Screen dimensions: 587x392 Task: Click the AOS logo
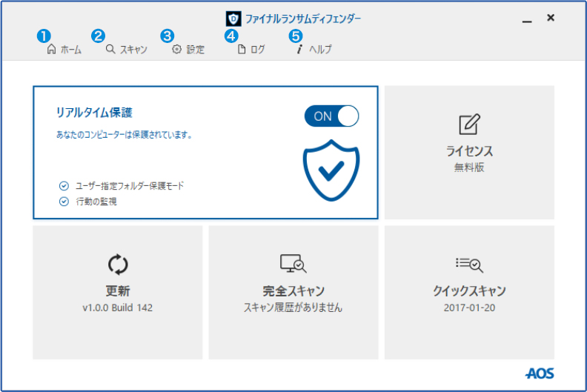pos(540,373)
